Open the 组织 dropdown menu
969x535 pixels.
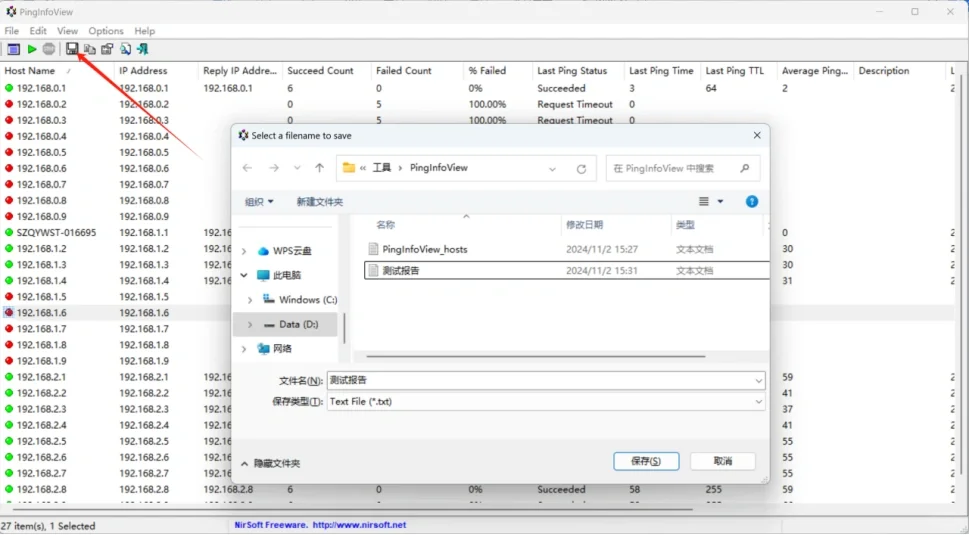point(259,202)
